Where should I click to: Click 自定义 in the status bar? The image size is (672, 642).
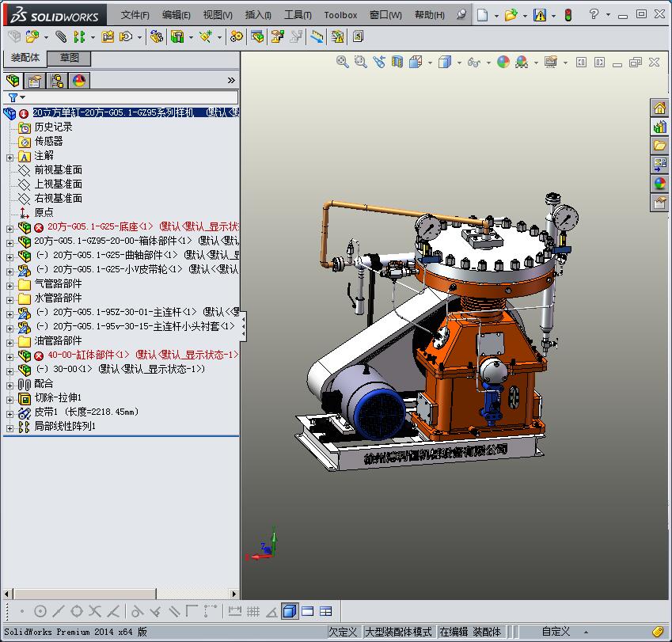556,632
